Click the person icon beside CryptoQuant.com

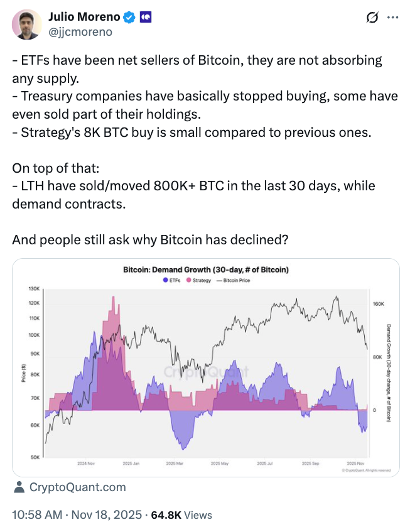pyautogui.click(x=19, y=487)
